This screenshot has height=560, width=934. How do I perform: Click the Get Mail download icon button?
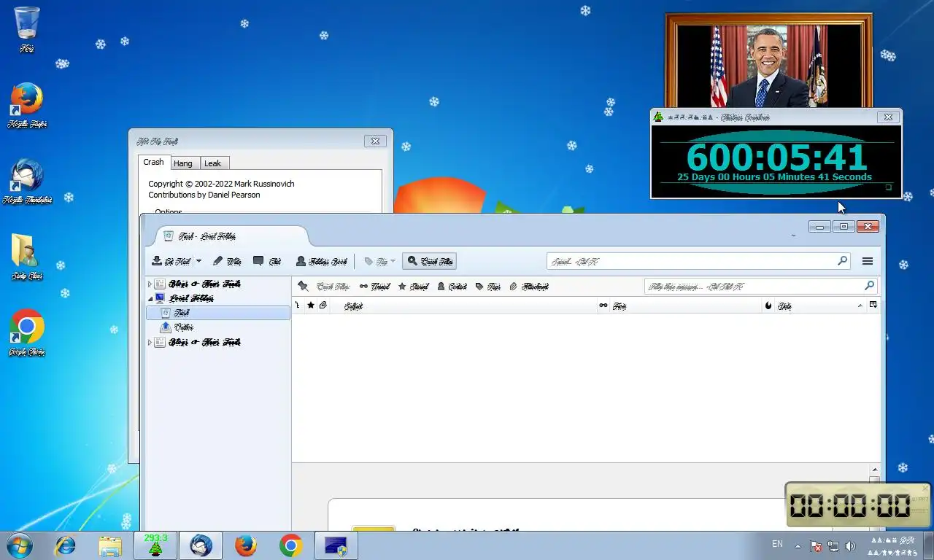pyautogui.click(x=171, y=261)
